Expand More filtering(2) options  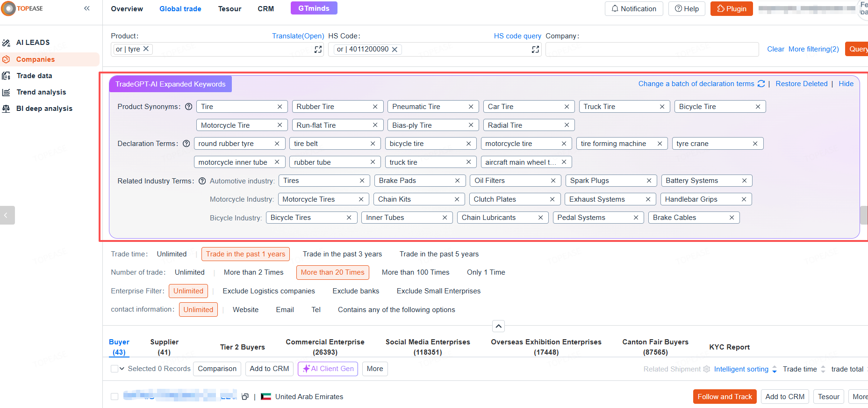coord(813,49)
